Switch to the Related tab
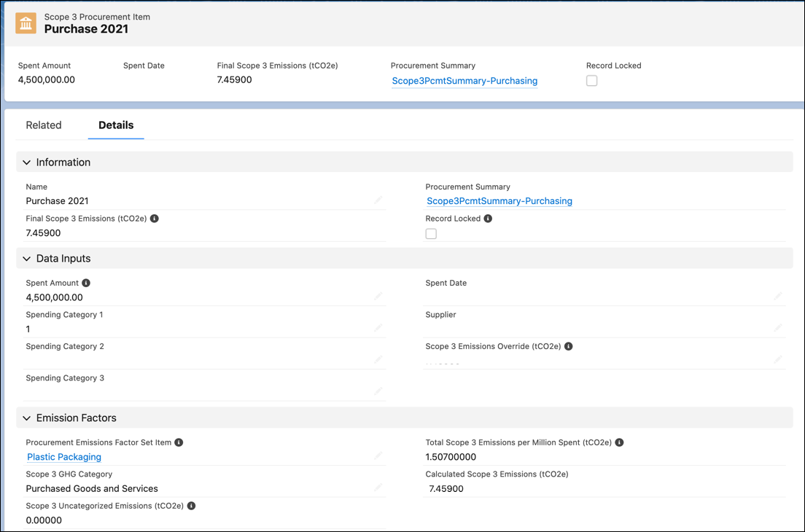The width and height of the screenshot is (805, 532). pos(44,125)
